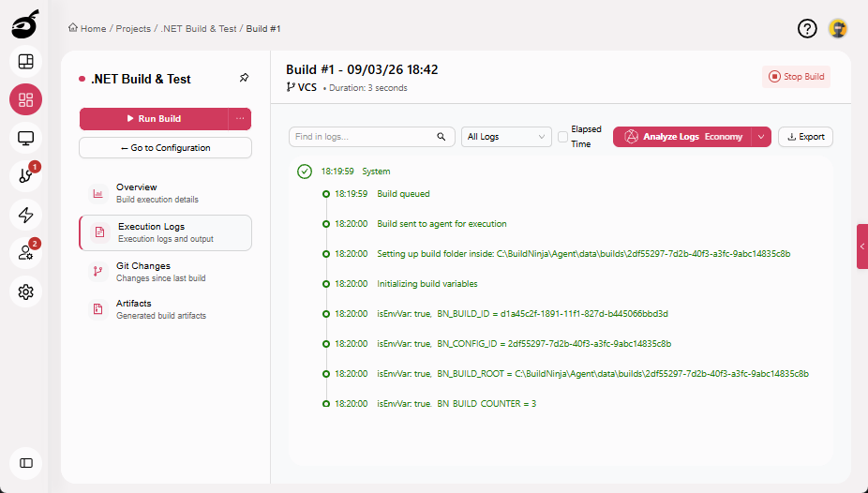Click the BuildNinja logo icon

(25, 24)
